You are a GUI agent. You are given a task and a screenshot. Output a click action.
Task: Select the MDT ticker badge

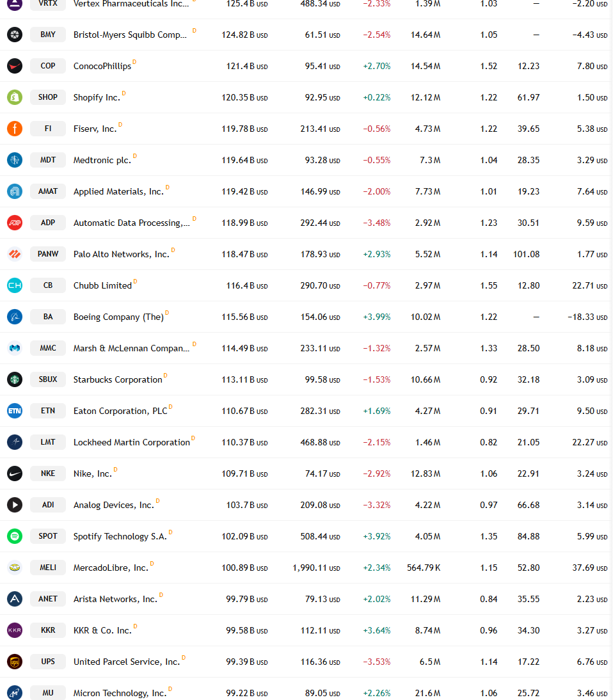(48, 160)
